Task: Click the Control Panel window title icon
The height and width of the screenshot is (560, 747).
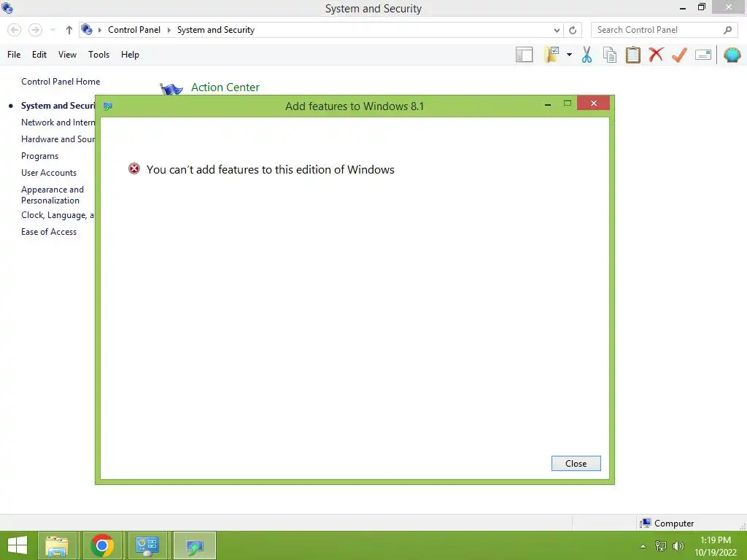Action: (x=7, y=8)
